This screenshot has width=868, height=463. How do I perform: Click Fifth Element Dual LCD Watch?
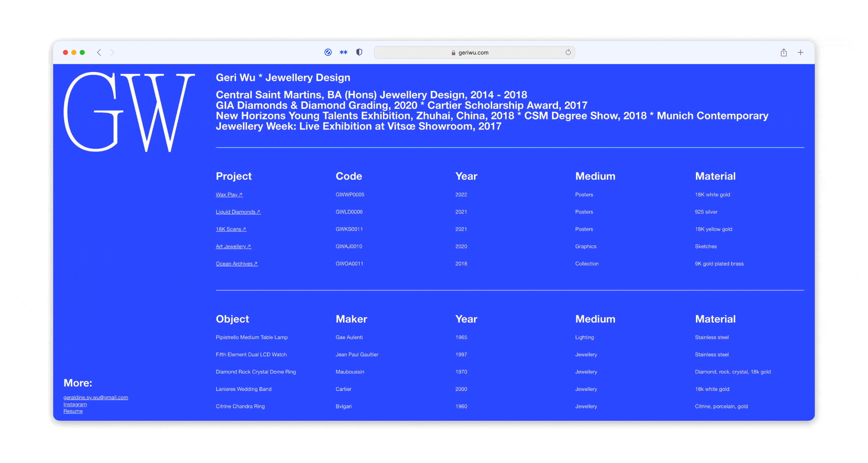[251, 354]
